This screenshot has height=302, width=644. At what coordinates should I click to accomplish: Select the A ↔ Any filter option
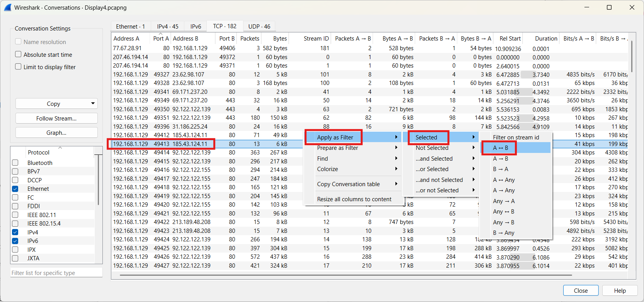pos(516,180)
